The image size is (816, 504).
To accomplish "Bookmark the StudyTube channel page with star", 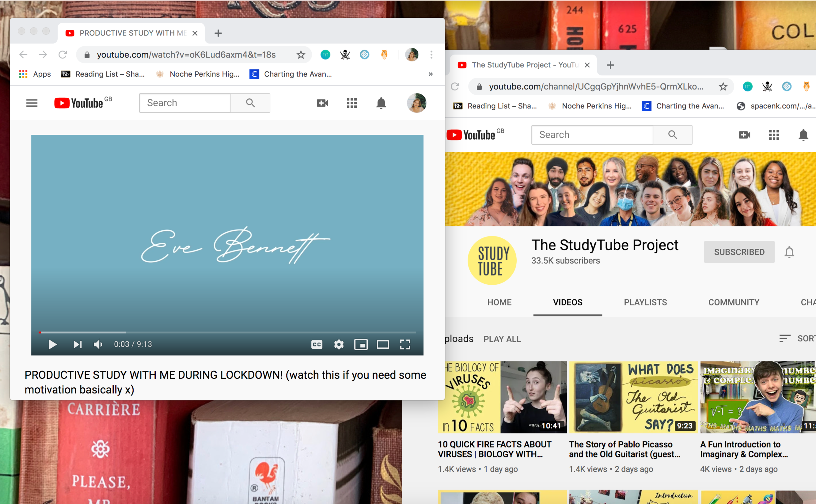I will (x=723, y=87).
